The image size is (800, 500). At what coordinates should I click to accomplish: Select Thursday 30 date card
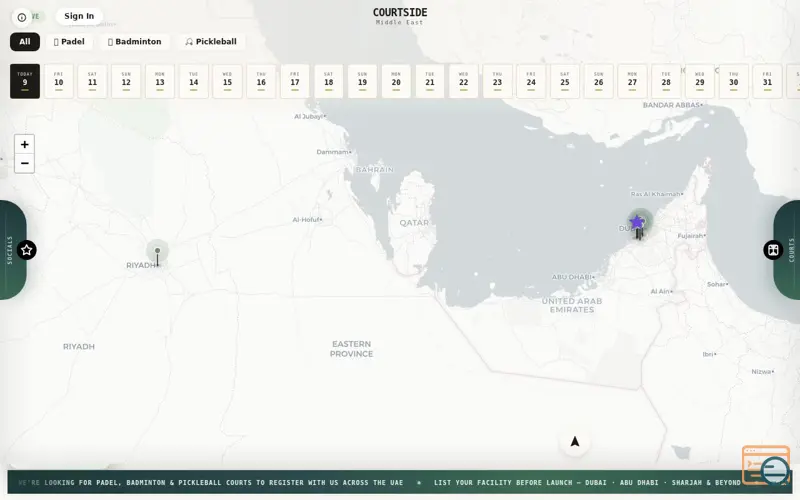click(733, 81)
